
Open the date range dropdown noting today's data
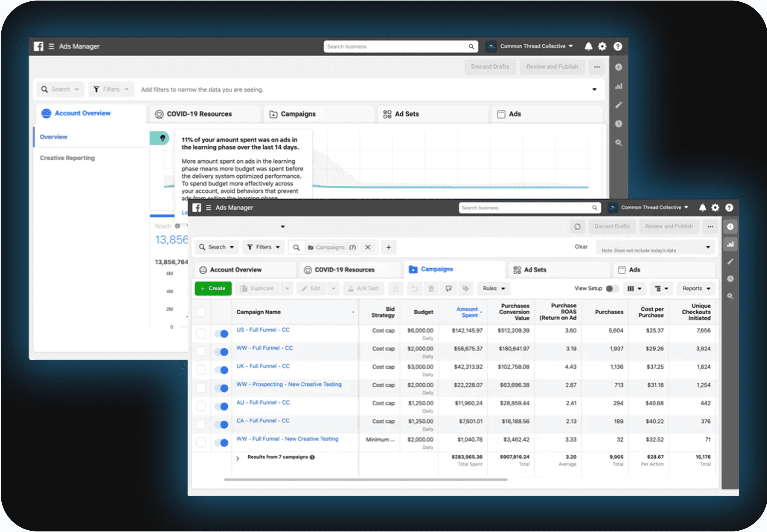point(656,247)
